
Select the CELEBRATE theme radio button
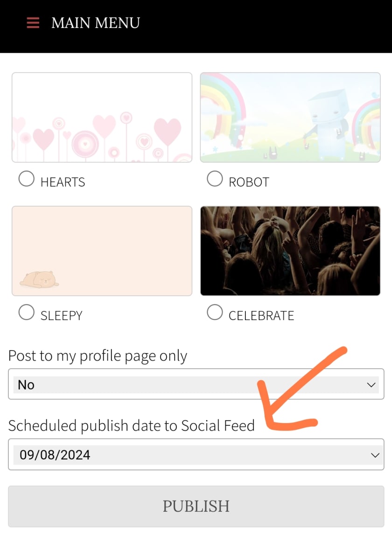(215, 312)
